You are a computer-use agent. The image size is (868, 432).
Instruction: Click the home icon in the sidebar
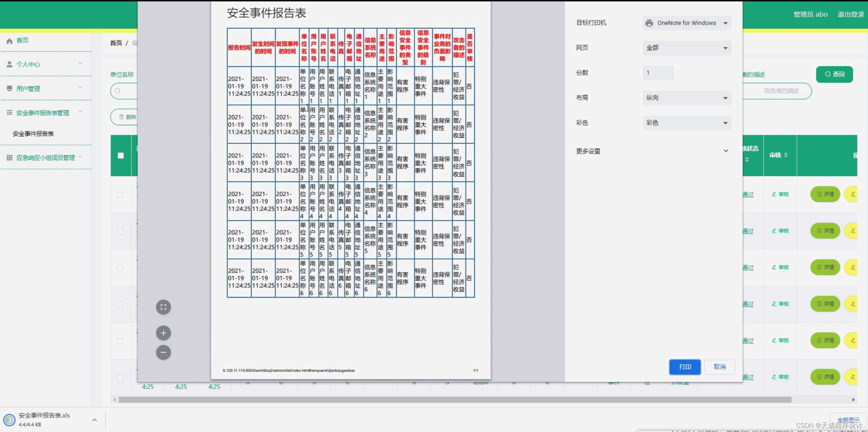9,41
